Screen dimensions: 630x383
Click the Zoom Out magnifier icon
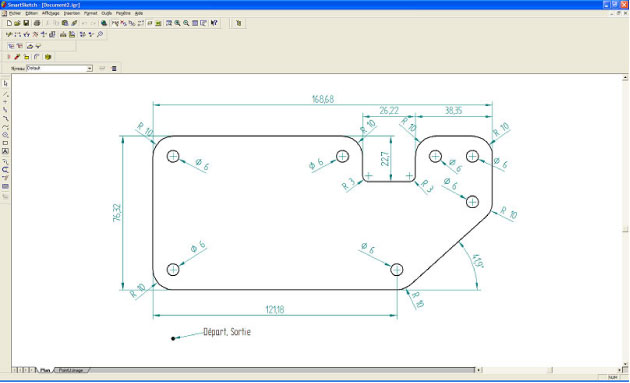click(x=186, y=23)
